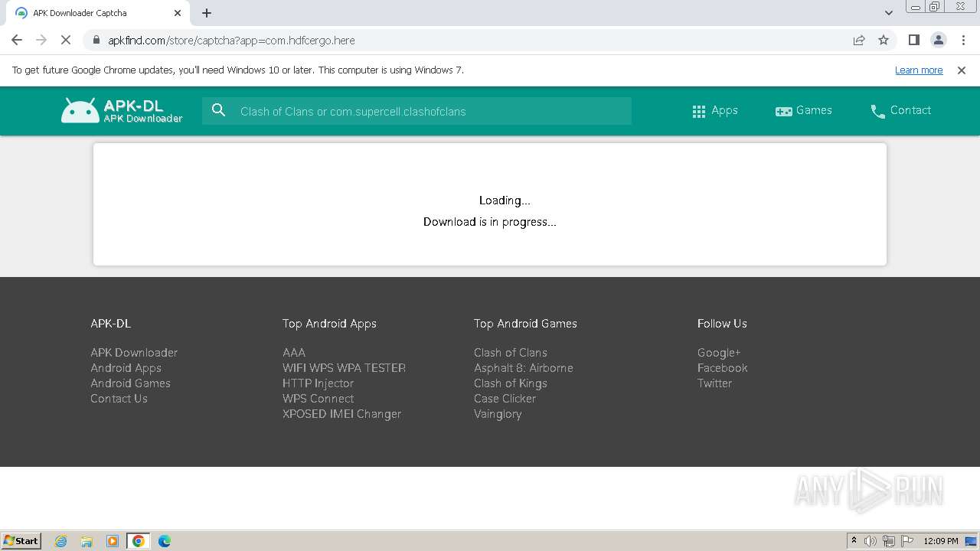Open the Contact page
The height and width of the screenshot is (551, 980).
pos(900,111)
